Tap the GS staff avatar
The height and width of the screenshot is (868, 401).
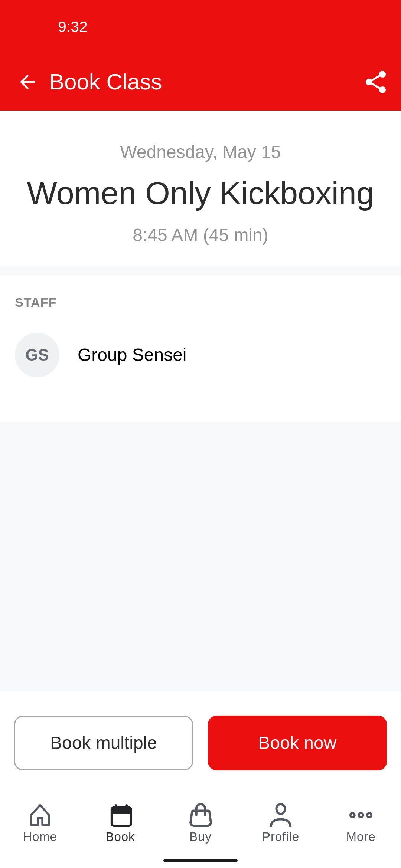point(37,355)
